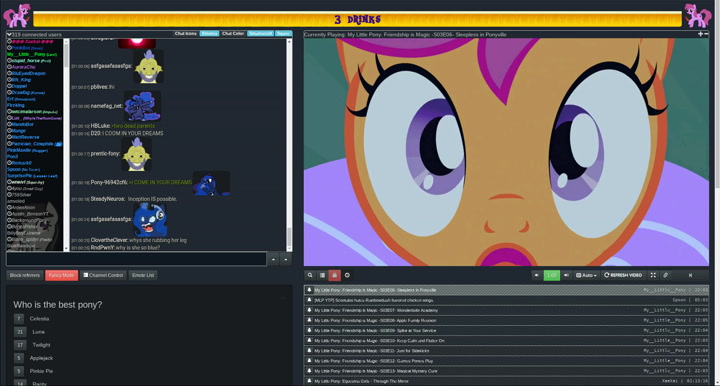The image size is (720, 386).
Task: Click the chat message input field
Action: click(x=136, y=259)
